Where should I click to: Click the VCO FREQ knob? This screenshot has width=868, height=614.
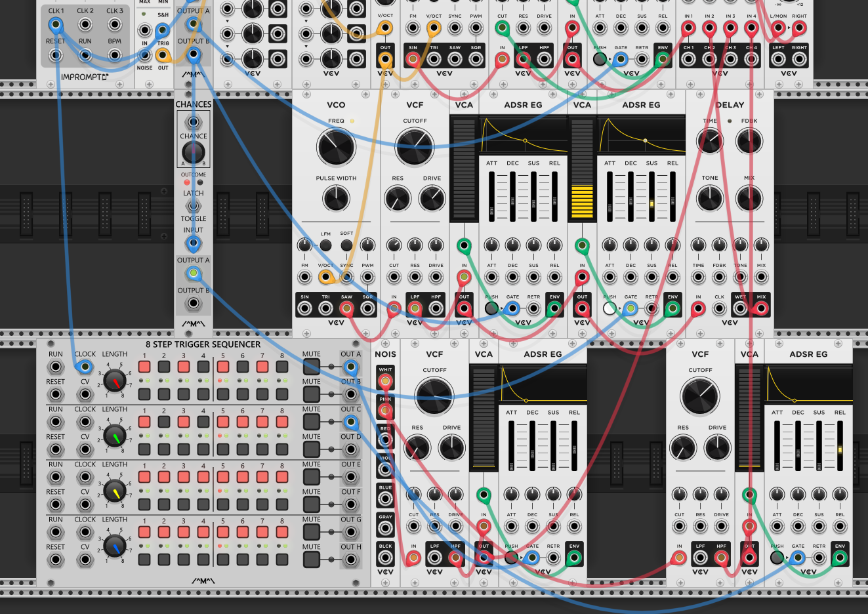click(336, 147)
